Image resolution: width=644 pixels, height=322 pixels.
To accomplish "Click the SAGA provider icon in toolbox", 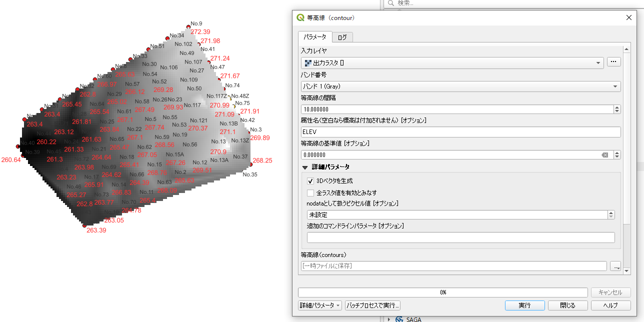I will pos(399,319).
